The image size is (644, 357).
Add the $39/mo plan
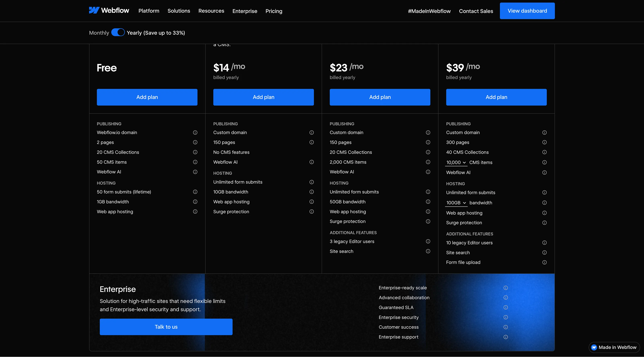click(496, 97)
